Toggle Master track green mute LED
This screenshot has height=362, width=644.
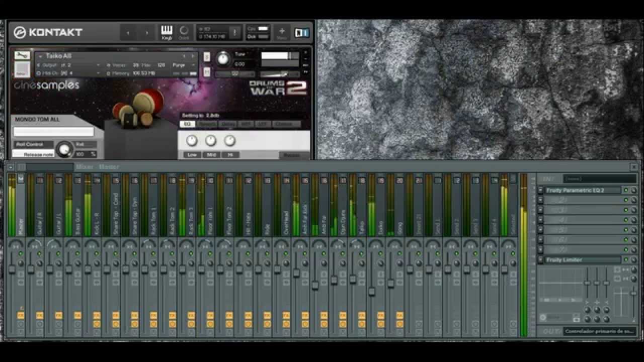click(21, 254)
